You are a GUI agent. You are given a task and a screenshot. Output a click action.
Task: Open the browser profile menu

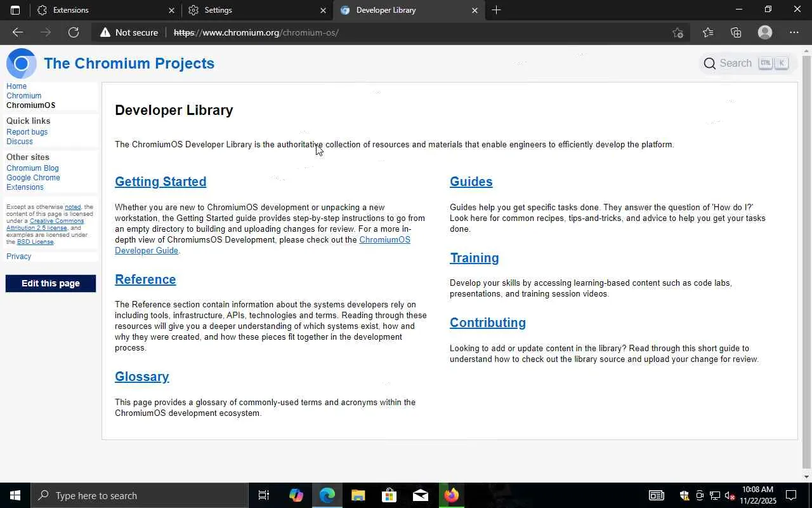point(765,32)
